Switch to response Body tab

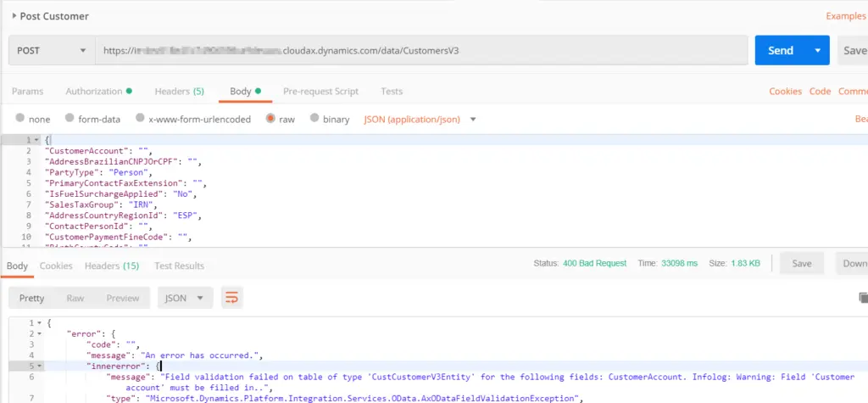point(17,266)
